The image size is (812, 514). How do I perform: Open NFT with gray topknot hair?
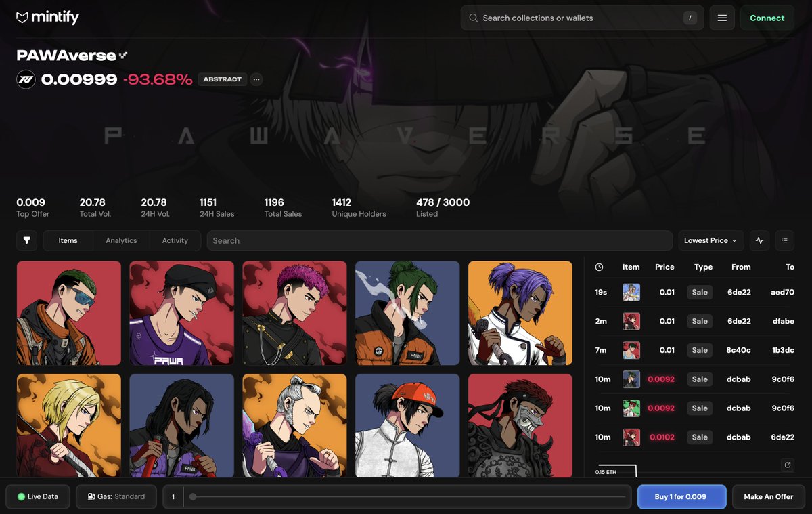[294, 425]
